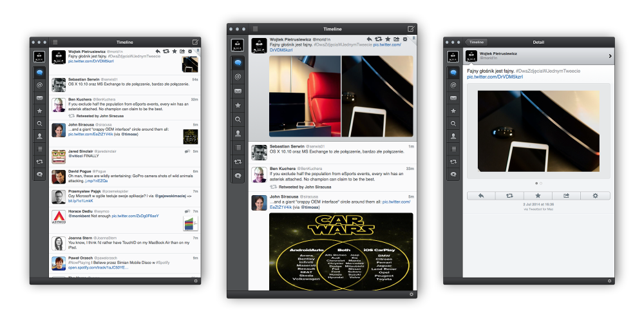Open Search in Detail window sidebar
The width and height of the screenshot is (644, 322).
pyautogui.click(x=453, y=124)
